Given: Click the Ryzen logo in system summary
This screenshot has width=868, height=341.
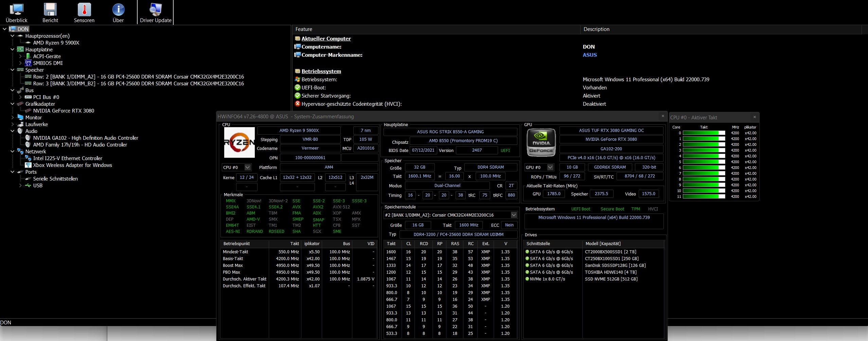Looking at the screenshot, I should click(x=239, y=142).
